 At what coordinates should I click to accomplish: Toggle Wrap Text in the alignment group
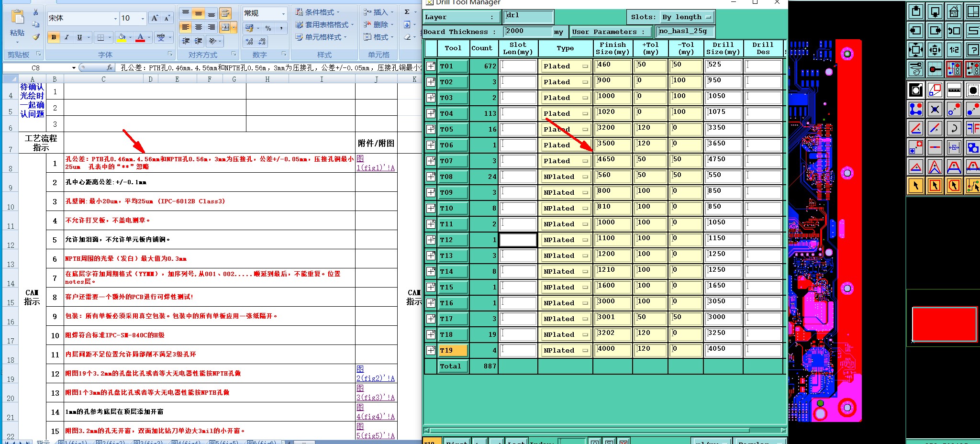click(x=225, y=13)
